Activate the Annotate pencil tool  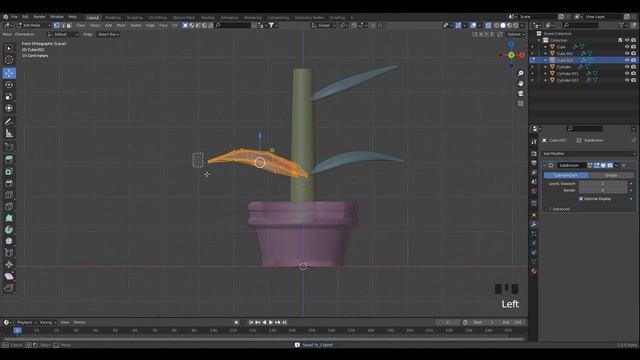point(9,122)
